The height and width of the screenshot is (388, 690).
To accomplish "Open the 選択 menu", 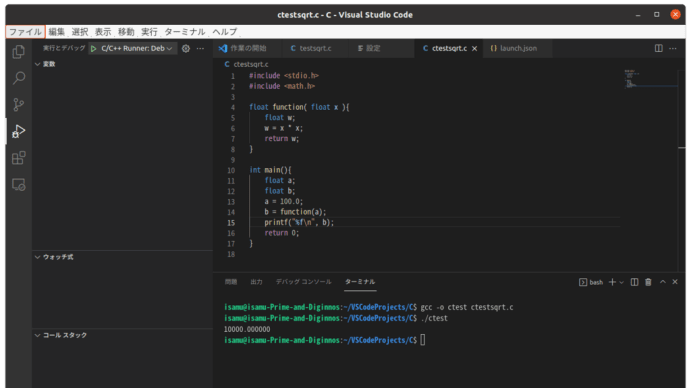I will pyautogui.click(x=80, y=32).
